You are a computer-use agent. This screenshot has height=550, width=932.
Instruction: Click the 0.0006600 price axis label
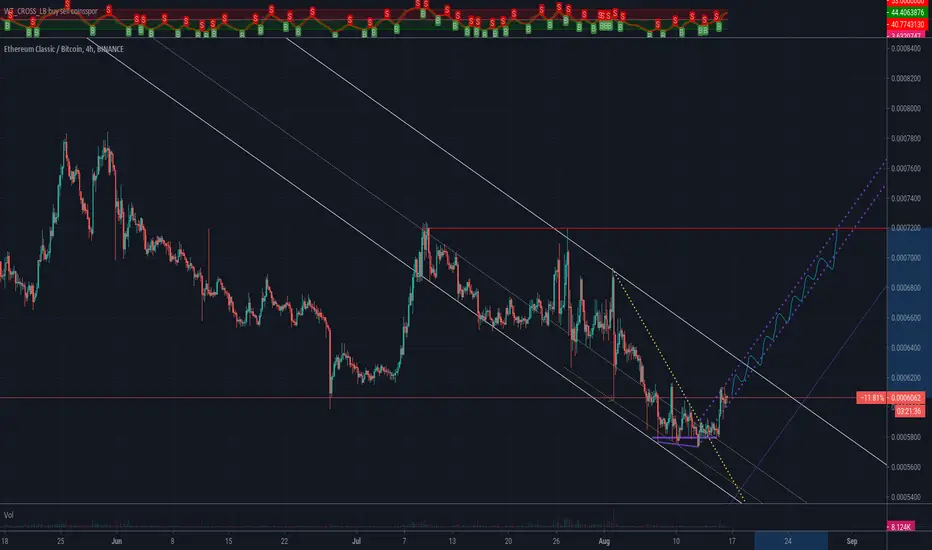click(906, 318)
